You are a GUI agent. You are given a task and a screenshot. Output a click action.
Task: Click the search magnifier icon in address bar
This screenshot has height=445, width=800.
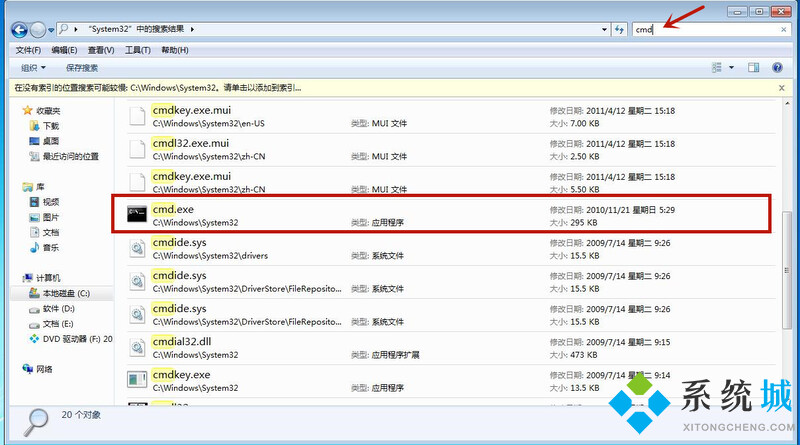(x=64, y=29)
